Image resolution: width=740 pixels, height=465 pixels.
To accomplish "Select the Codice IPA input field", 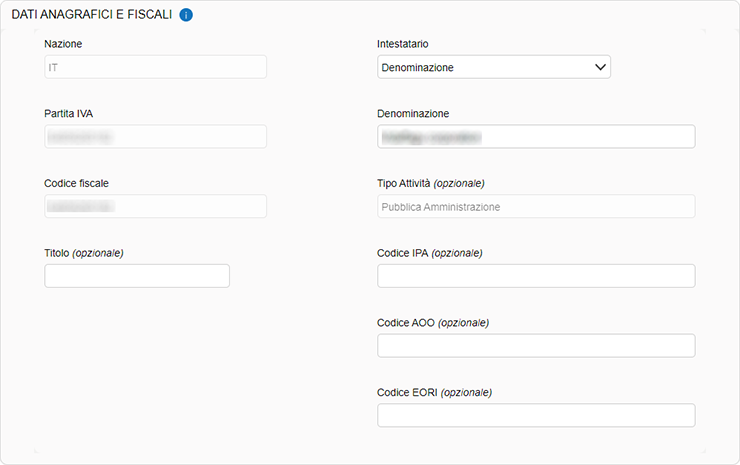I will [536, 276].
